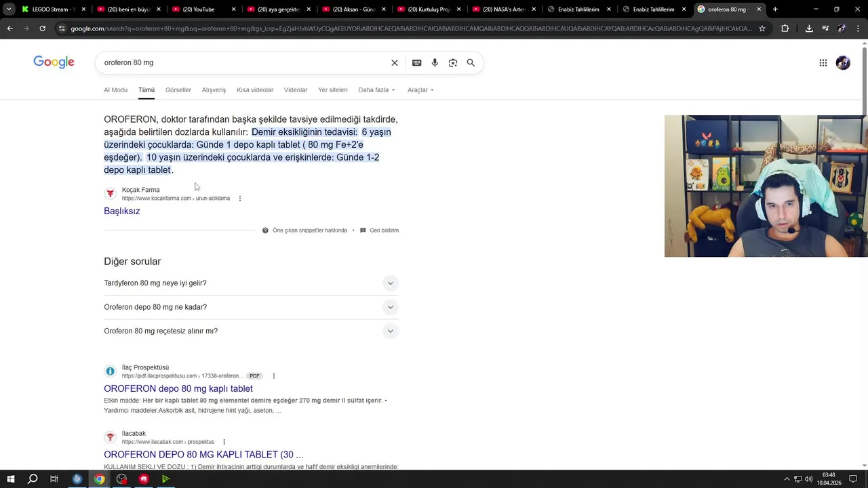Open the "Başlıksız" result link
This screenshot has height=488, width=868.
[122, 211]
